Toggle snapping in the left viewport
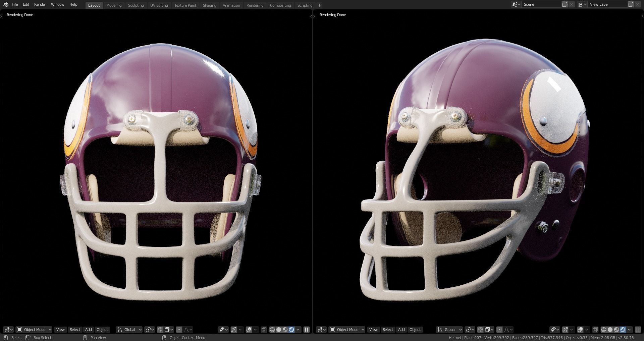 point(160,330)
